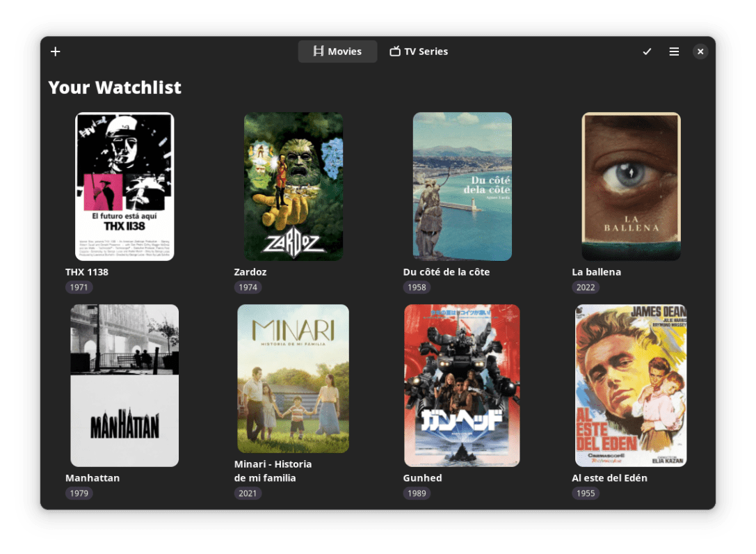Open the Zardoz poster
756x554 pixels.
coord(293,187)
